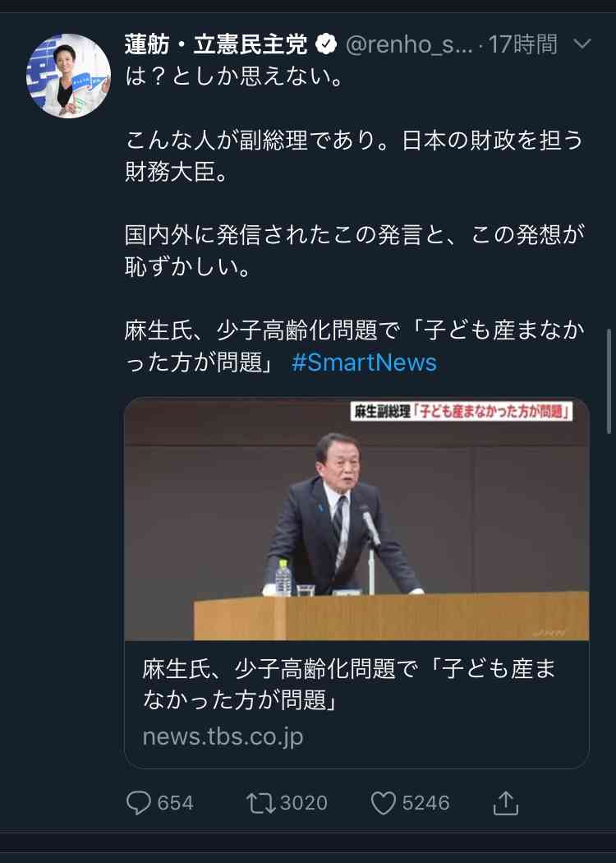Viewport: 616px width, 863px height.
Task: Tap the verified badge beside 蓮舫・立憲民主党
Action: coord(326,44)
